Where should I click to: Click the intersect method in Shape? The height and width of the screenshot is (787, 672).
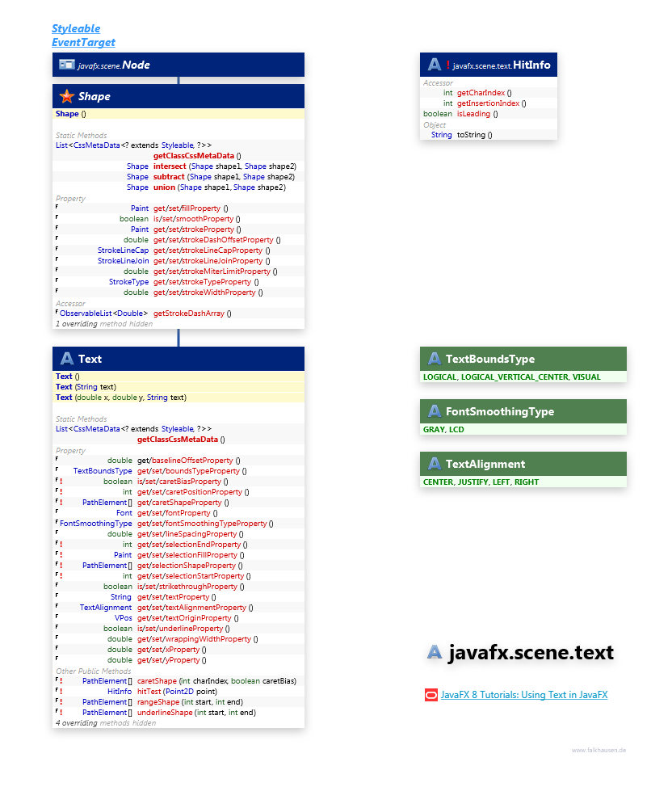pyautogui.click(x=170, y=166)
